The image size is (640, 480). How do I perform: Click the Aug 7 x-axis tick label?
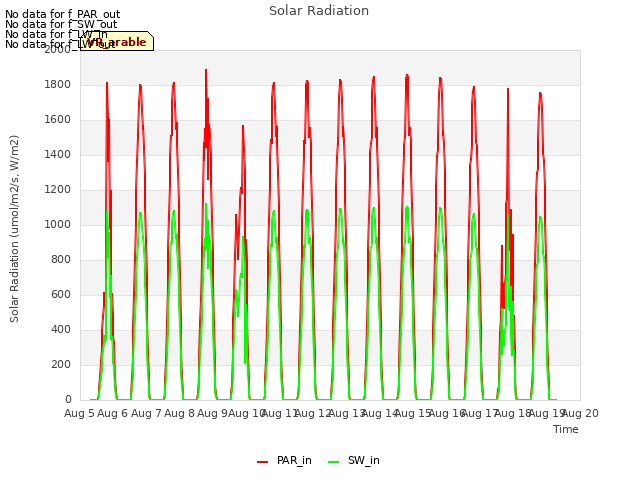click(x=146, y=413)
